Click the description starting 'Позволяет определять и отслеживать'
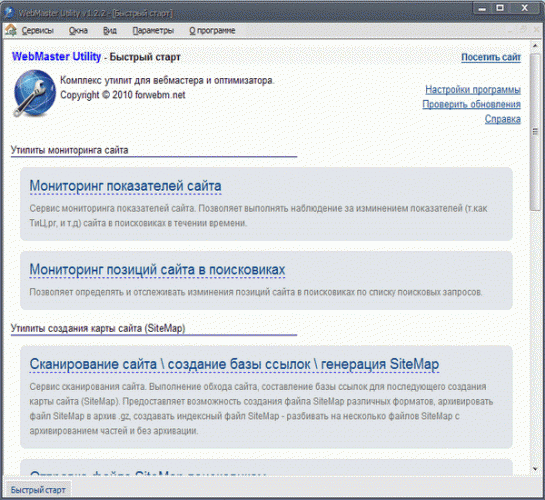545x500 pixels. click(x=256, y=292)
